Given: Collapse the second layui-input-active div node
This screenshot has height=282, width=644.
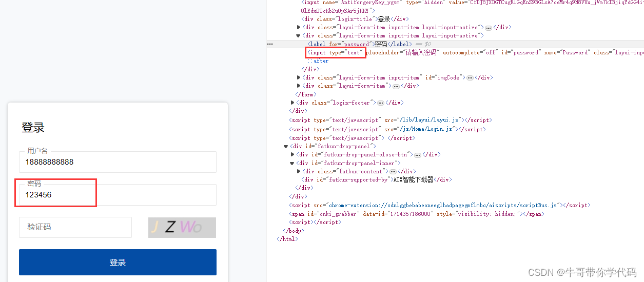Looking at the screenshot, I should click(x=299, y=36).
